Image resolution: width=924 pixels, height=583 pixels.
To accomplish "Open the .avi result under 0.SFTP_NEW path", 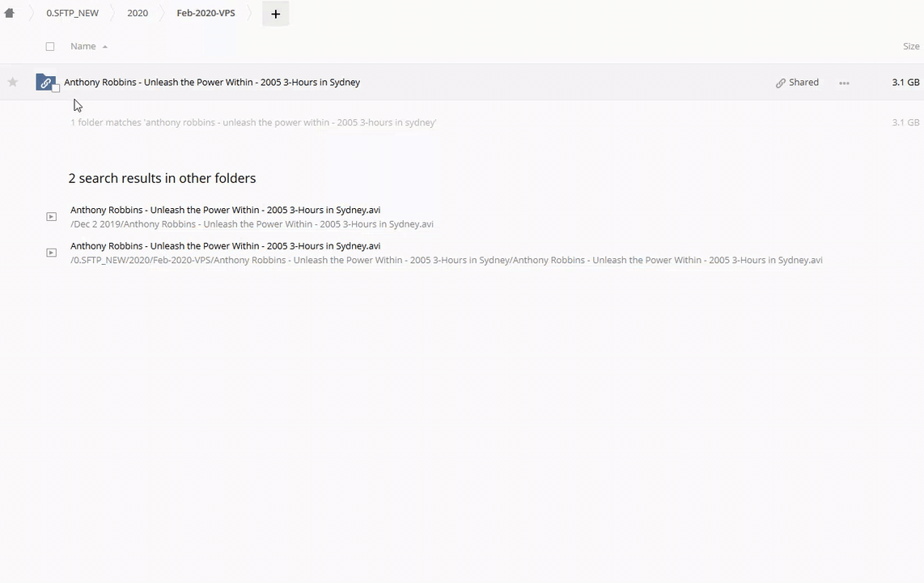I will [225, 246].
